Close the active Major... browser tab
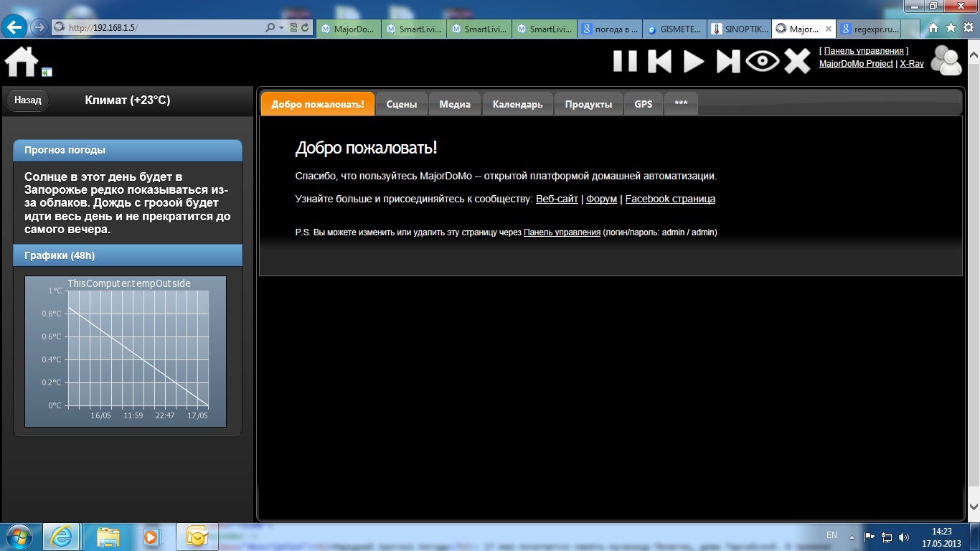Viewport: 980px width, 551px height. click(829, 29)
